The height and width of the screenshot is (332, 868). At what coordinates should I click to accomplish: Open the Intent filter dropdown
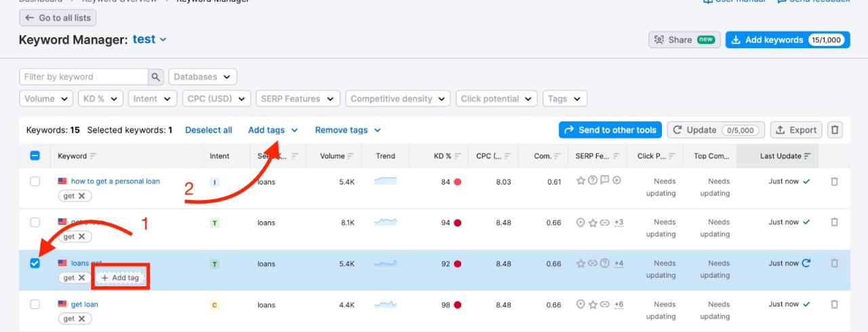tap(153, 98)
